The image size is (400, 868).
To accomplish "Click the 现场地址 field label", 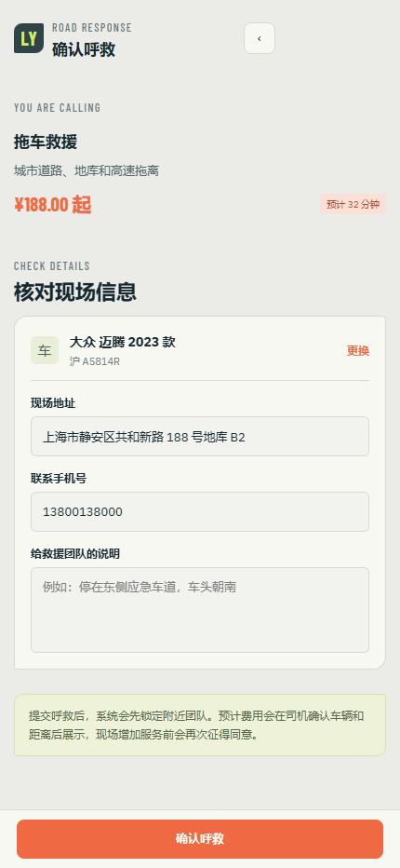I will coord(53,403).
